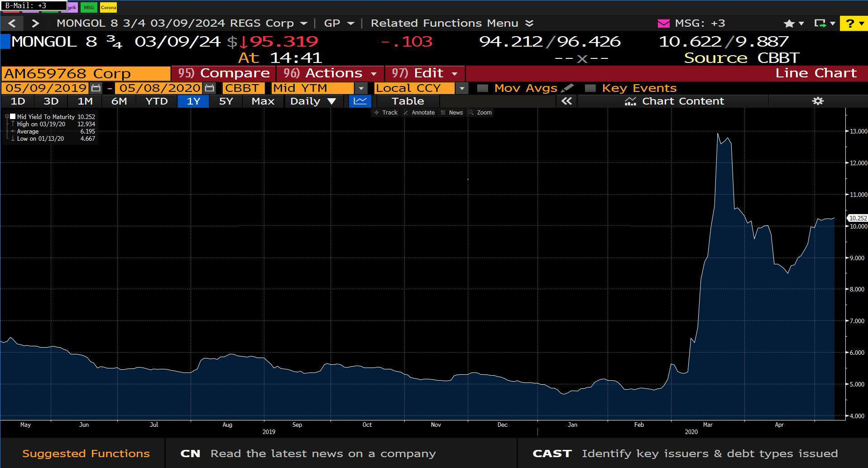Toggle the Mid Yield To Maturity legend box

tap(13, 117)
